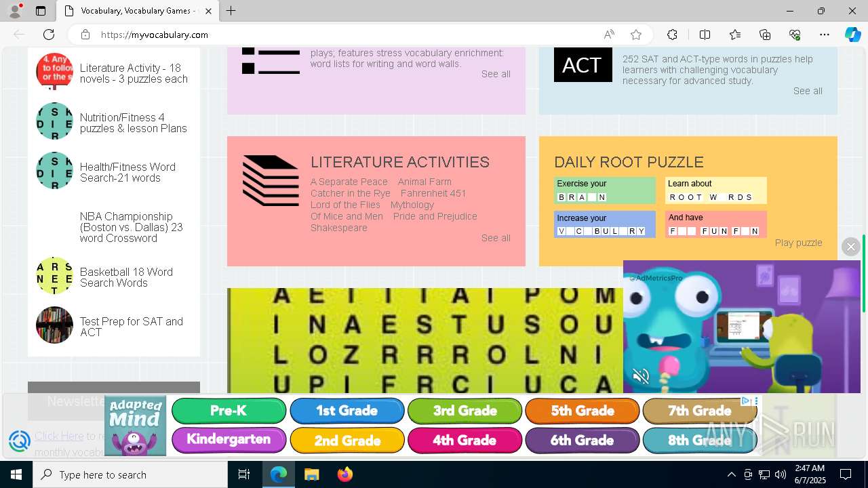
Task: Launch Firefox from taskbar
Action: click(344, 474)
